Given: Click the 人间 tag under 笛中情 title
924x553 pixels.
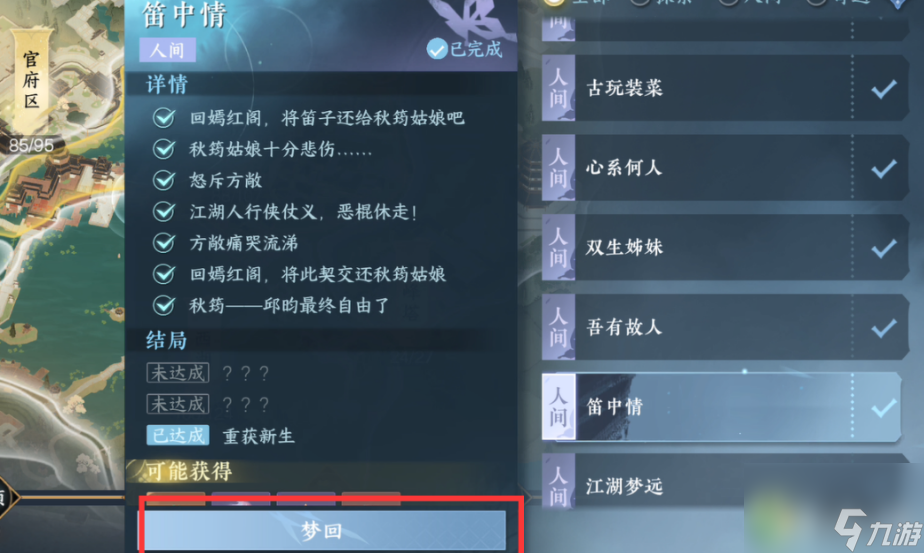Looking at the screenshot, I should (x=167, y=50).
